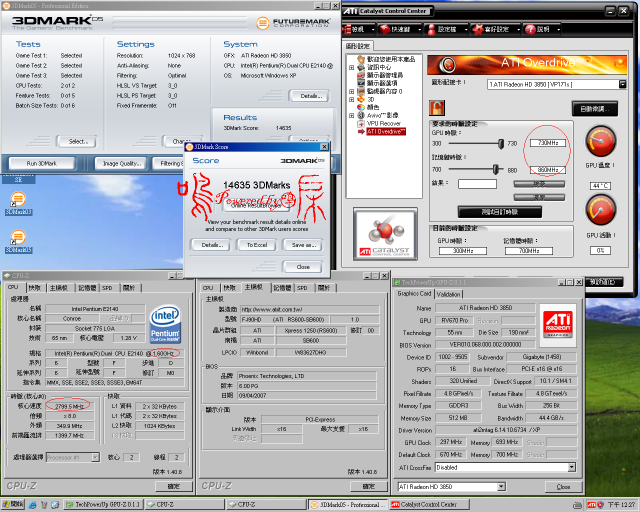Screen dimensions: 640x512
Task: Expand the monitor properties 0 tree node
Action: (x=351, y=91)
